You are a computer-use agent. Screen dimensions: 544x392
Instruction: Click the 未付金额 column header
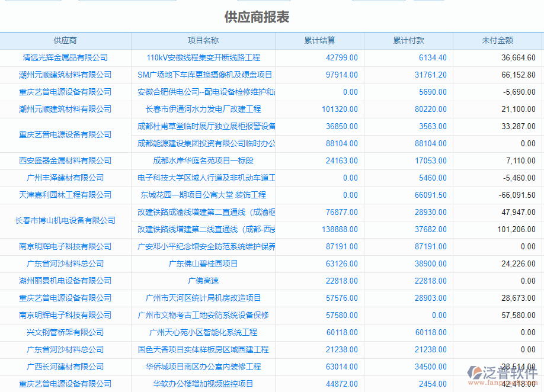click(498, 40)
